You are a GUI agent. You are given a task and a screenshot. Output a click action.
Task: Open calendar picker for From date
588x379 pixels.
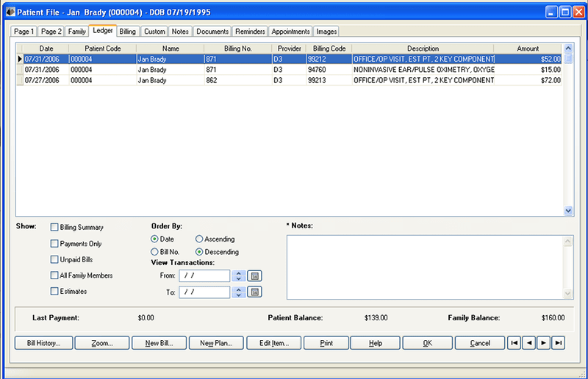tap(255, 276)
